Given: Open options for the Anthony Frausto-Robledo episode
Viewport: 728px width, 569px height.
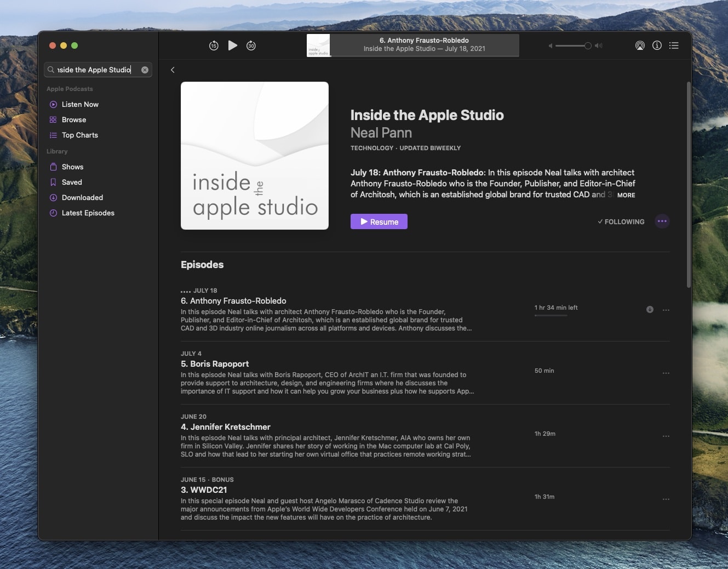Looking at the screenshot, I should coord(666,310).
